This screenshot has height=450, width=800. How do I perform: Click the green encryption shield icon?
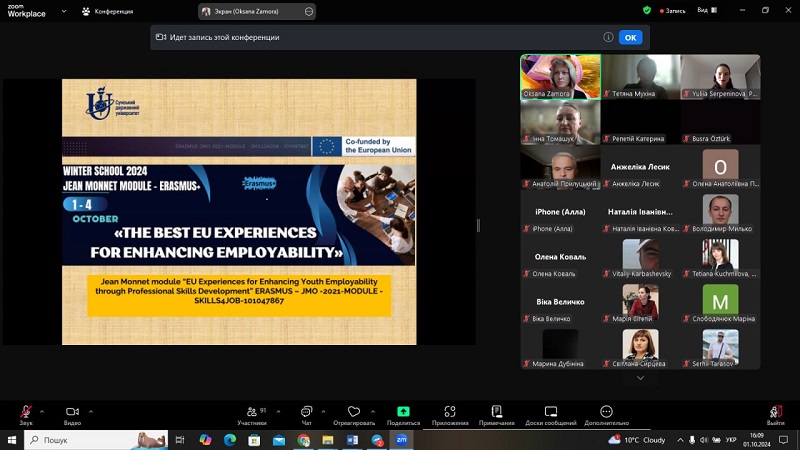(647, 10)
